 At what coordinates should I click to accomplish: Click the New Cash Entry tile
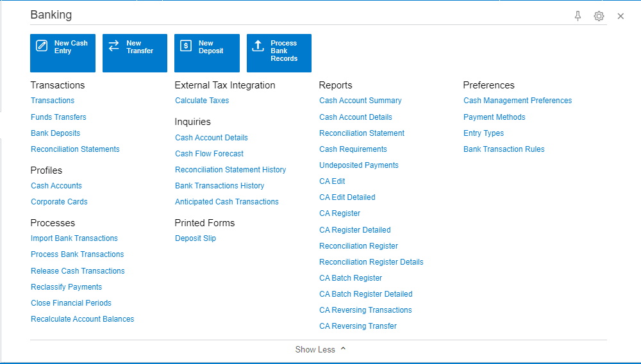point(63,53)
